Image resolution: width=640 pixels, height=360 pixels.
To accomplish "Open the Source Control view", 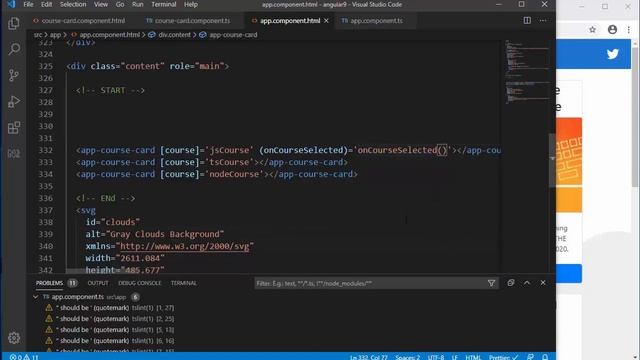I will (x=14, y=76).
